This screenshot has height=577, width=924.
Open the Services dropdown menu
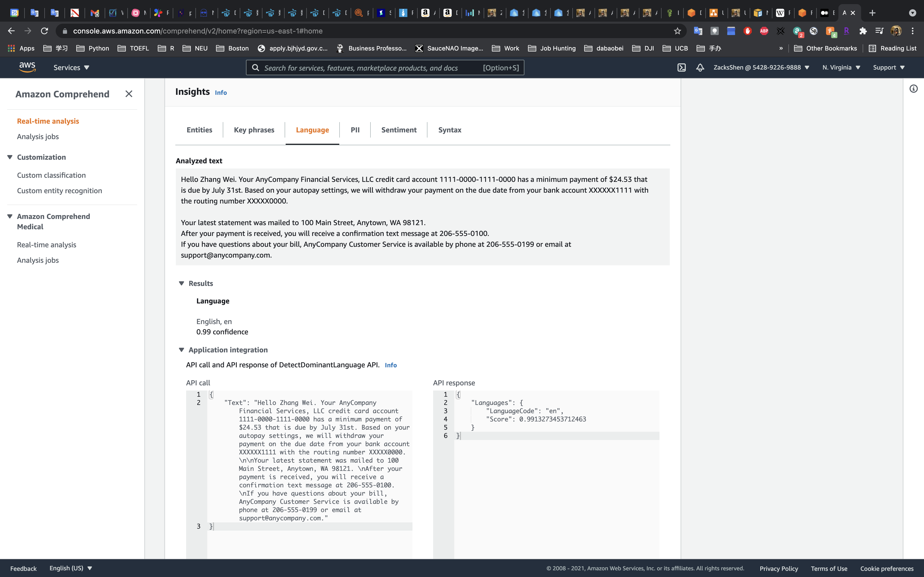(x=71, y=67)
